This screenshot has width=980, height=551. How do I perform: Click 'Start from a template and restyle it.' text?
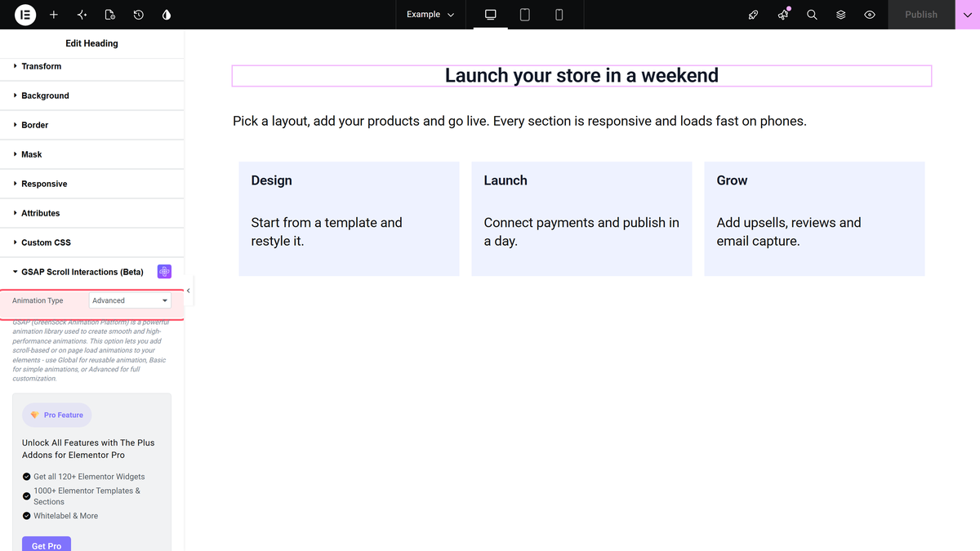327,232
